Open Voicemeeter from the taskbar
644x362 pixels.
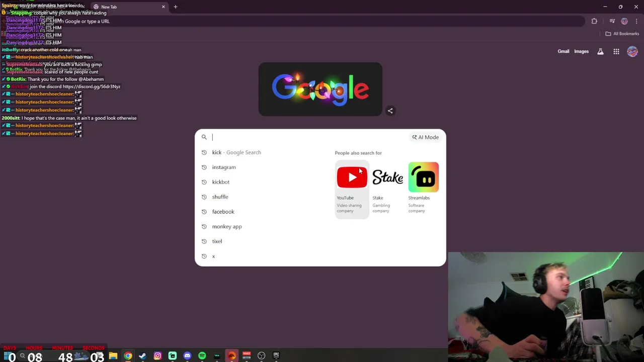247,356
